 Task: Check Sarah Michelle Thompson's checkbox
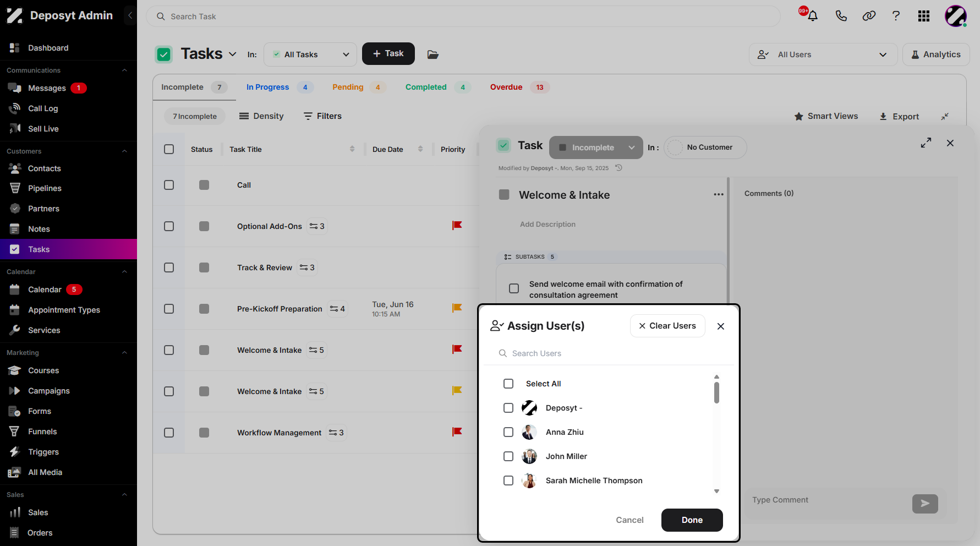click(x=508, y=481)
